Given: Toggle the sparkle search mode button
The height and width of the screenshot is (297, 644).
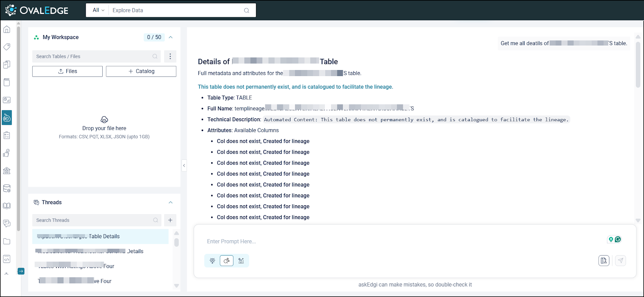Looking at the screenshot, I should pyautogui.click(x=227, y=261).
